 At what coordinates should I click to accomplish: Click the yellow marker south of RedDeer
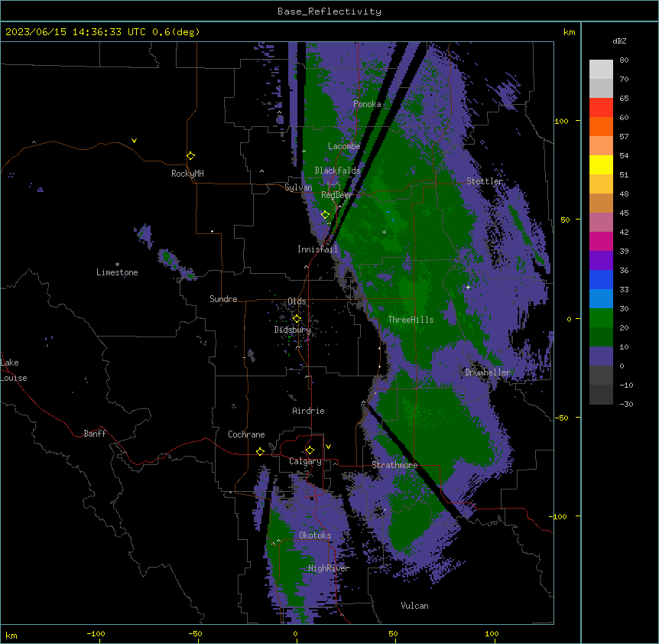click(326, 215)
